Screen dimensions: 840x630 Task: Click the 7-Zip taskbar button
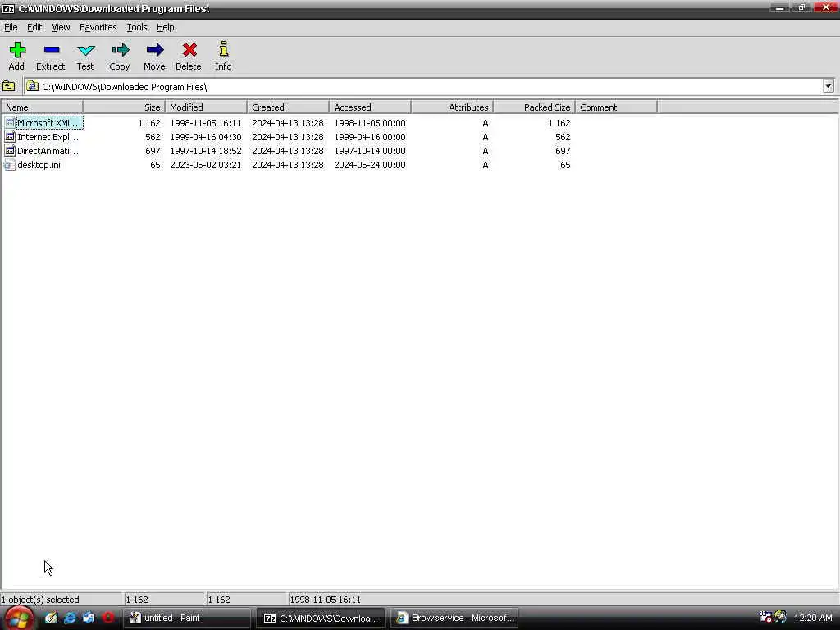point(321,618)
